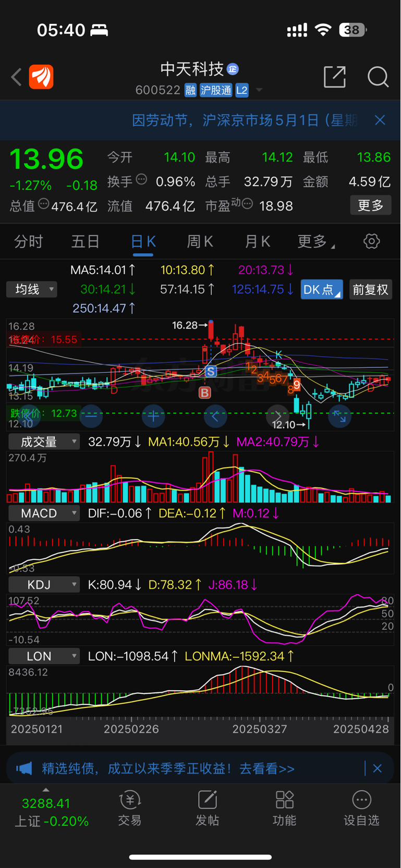Tap the 250:14.47 moving average value
The height and width of the screenshot is (868, 401).
tap(104, 308)
